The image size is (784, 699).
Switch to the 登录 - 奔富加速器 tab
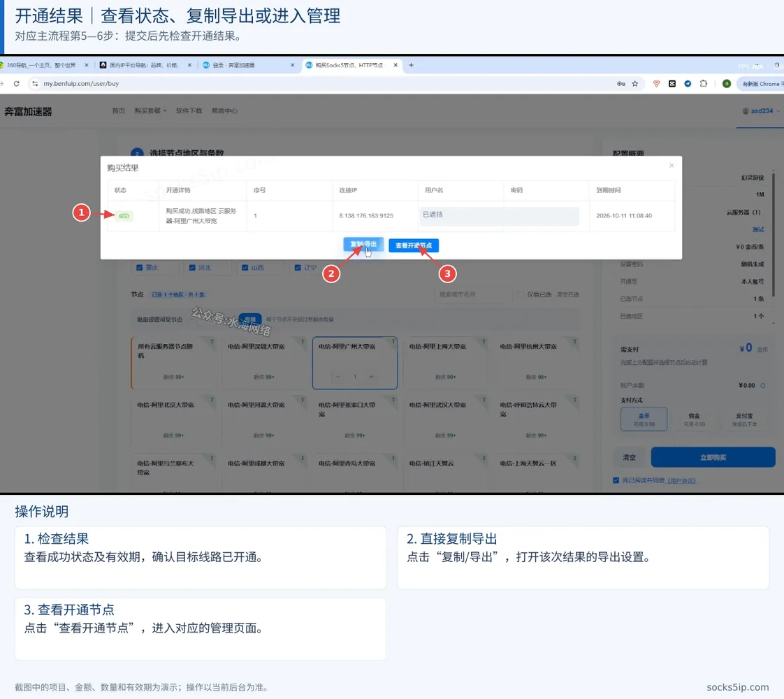click(234, 65)
